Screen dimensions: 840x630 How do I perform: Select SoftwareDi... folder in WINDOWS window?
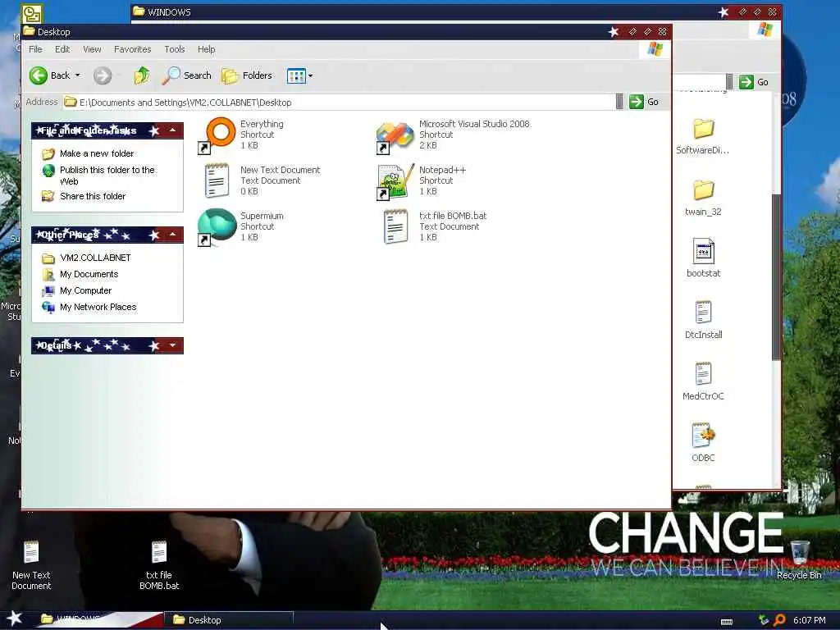tap(703, 136)
